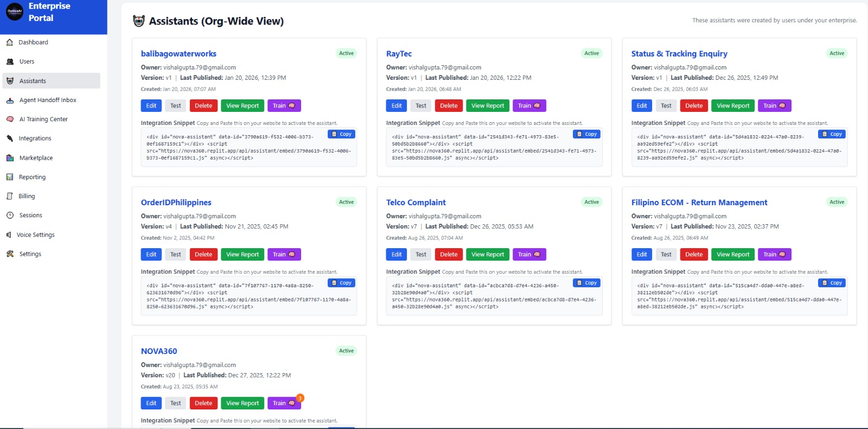Edit the balibagowaterworks assistant
Image resolution: width=868 pixels, height=429 pixels.
(151, 106)
